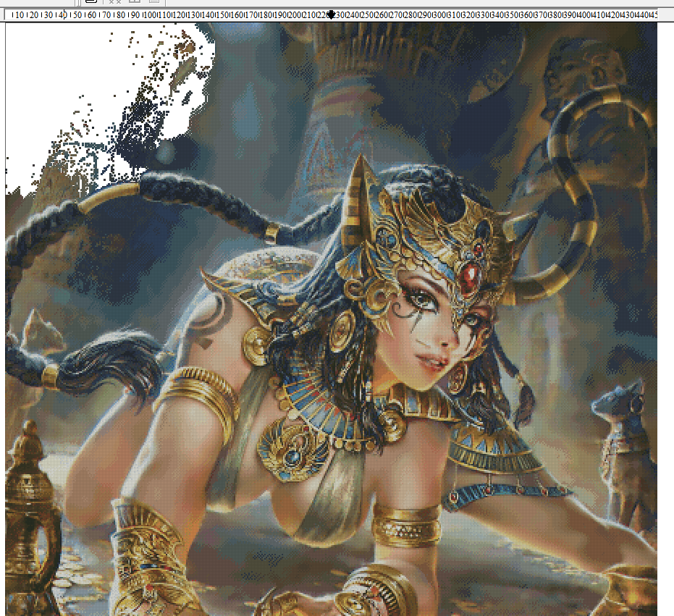Click ruler mark 10
Viewport: 674px width, 616px height.
[x=20, y=15]
